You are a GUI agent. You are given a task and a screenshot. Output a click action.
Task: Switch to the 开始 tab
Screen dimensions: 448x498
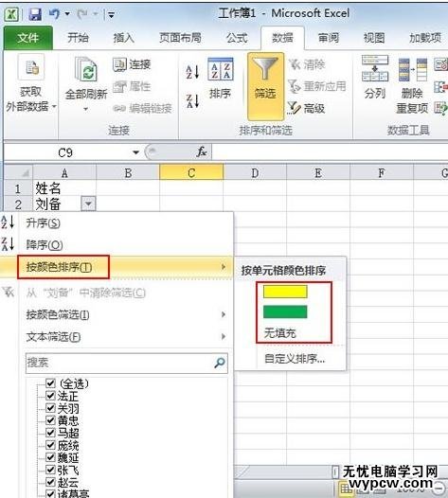pyautogui.click(x=78, y=38)
